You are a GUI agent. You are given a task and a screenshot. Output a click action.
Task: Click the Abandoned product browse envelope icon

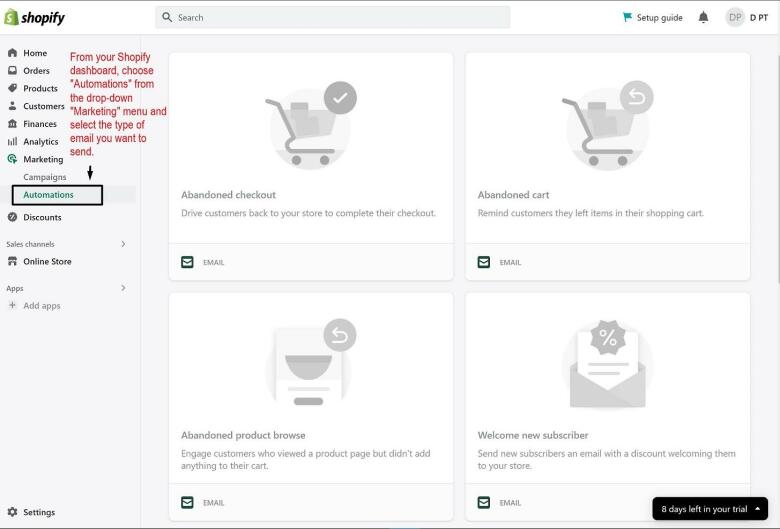(187, 502)
